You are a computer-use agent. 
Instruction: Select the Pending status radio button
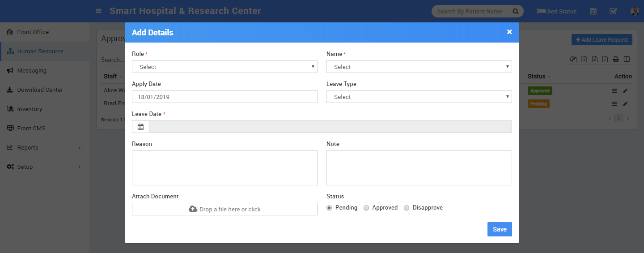pos(330,208)
